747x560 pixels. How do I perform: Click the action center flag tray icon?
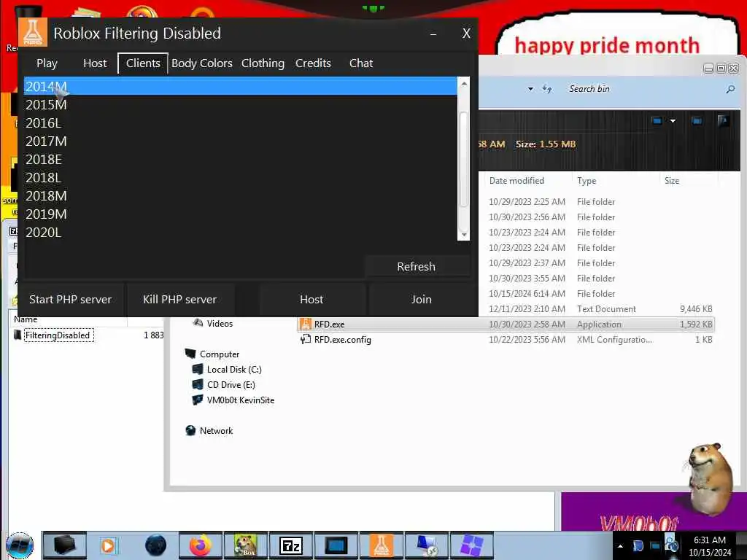(x=638, y=545)
